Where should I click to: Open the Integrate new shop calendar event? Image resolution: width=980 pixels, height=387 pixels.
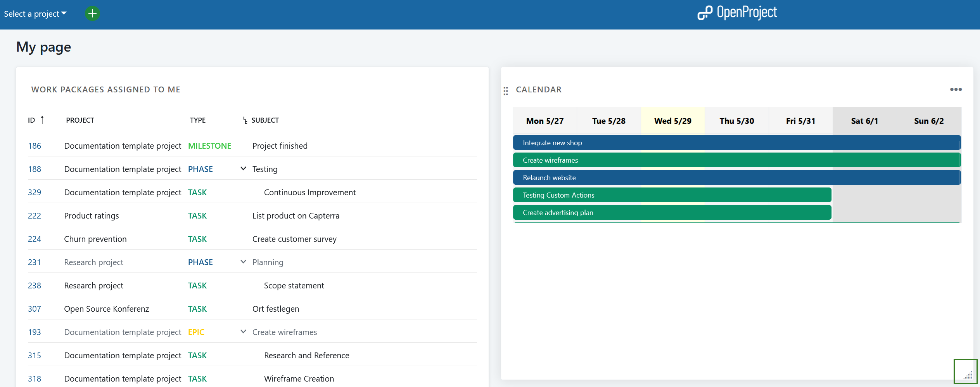click(552, 143)
